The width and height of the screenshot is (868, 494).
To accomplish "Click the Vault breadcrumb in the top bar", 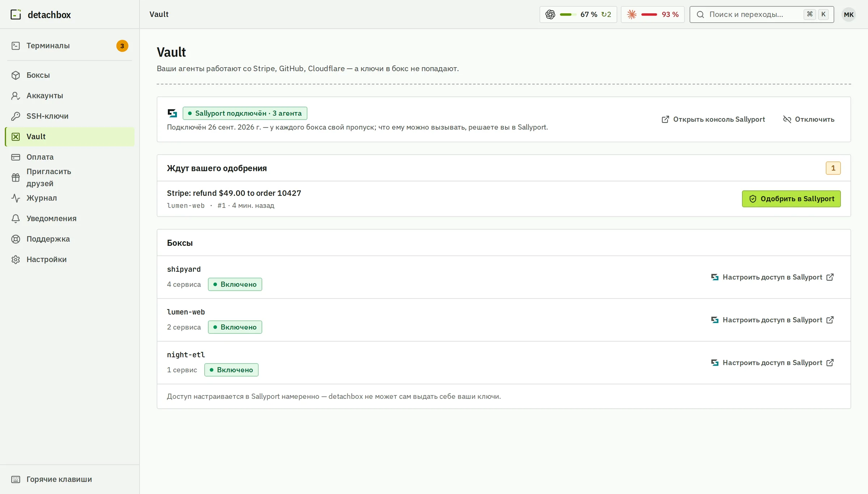I will pos(159,14).
